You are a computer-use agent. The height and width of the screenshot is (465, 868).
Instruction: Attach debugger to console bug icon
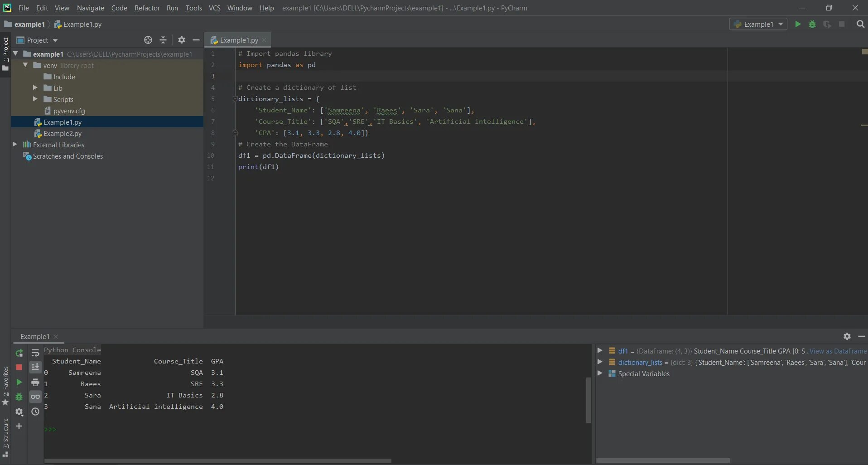pos(19,397)
